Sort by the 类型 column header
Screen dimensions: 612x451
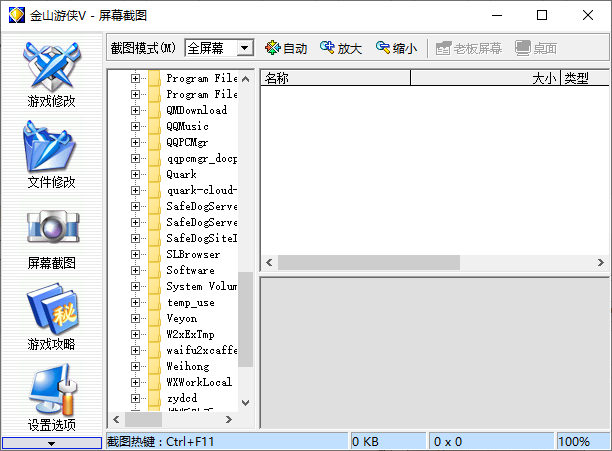click(585, 78)
